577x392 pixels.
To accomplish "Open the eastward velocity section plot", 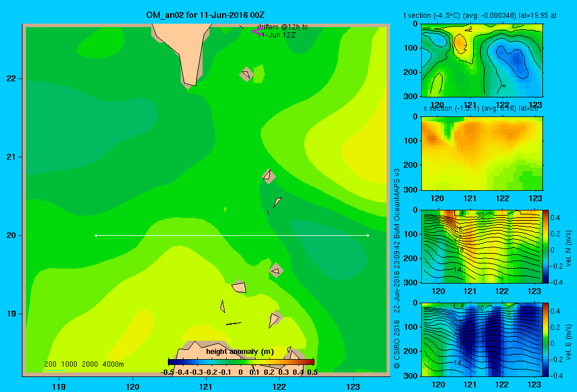I will pyautogui.click(x=482, y=340).
